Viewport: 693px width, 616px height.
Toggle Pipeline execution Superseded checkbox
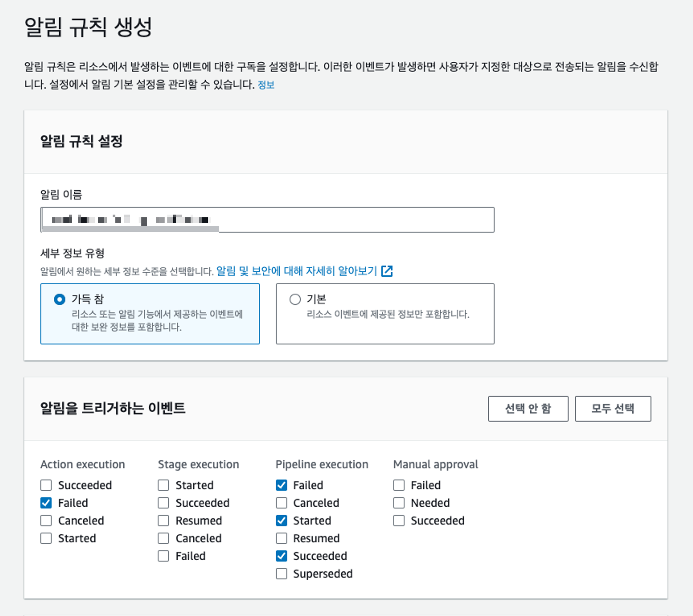click(281, 573)
